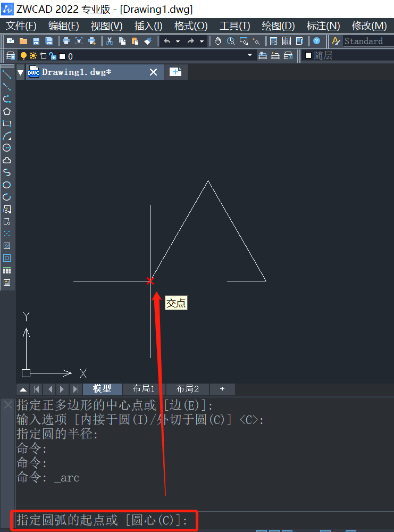Click the Zoom Window icon
This screenshot has width=394, height=532.
[244, 41]
